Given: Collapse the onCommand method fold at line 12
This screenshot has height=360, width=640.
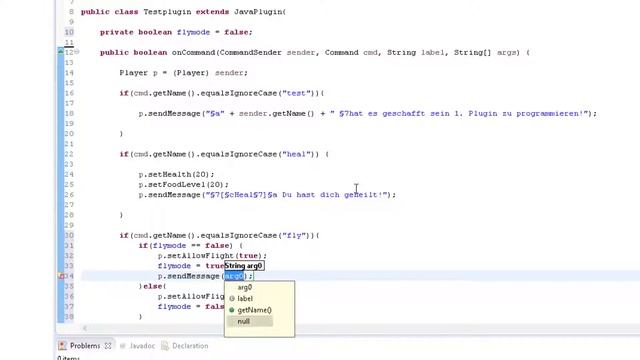Looking at the screenshot, I should (77, 52).
